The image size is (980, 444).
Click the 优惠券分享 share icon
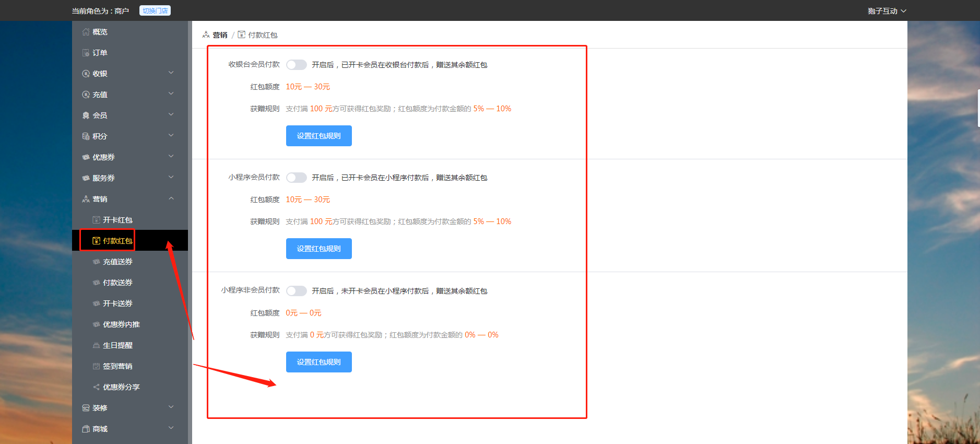96,387
